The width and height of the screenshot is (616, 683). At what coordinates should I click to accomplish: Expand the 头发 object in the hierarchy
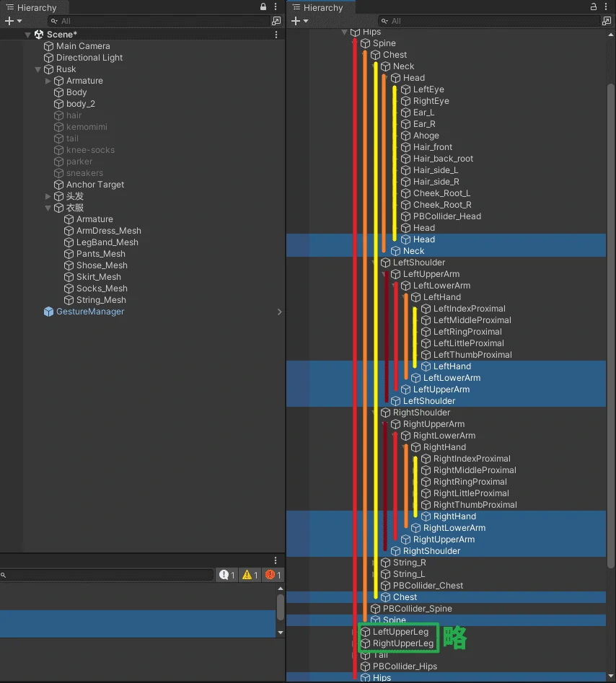[48, 196]
